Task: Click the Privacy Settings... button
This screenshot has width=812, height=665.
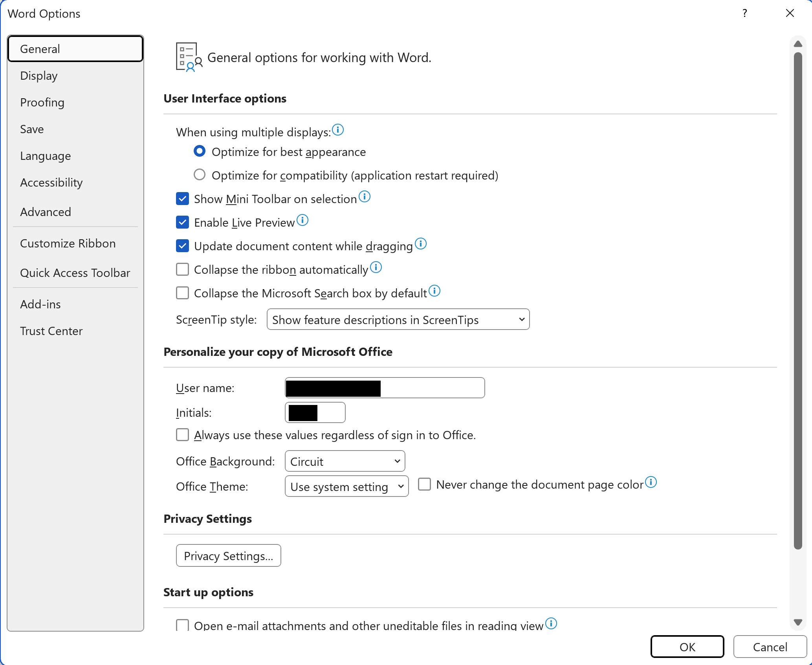Action: point(228,556)
